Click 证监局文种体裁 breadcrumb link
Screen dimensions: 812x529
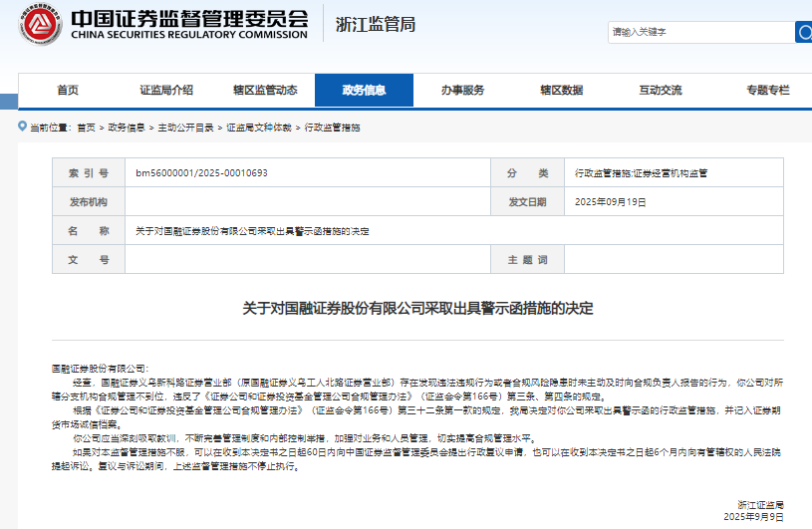(259, 128)
